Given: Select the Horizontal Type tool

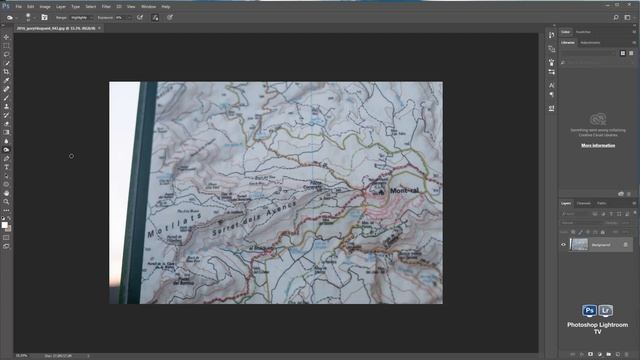Looking at the screenshot, I should [x=6, y=167].
